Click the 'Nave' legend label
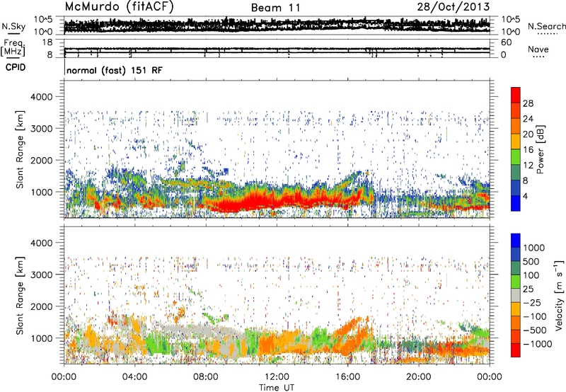566x392 pixels. [x=538, y=49]
